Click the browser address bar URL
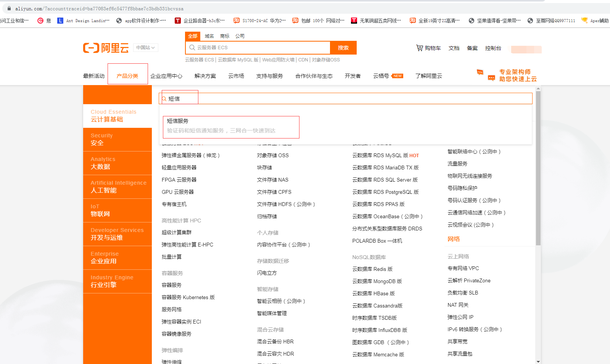The width and height of the screenshot is (610, 364). [99, 8]
